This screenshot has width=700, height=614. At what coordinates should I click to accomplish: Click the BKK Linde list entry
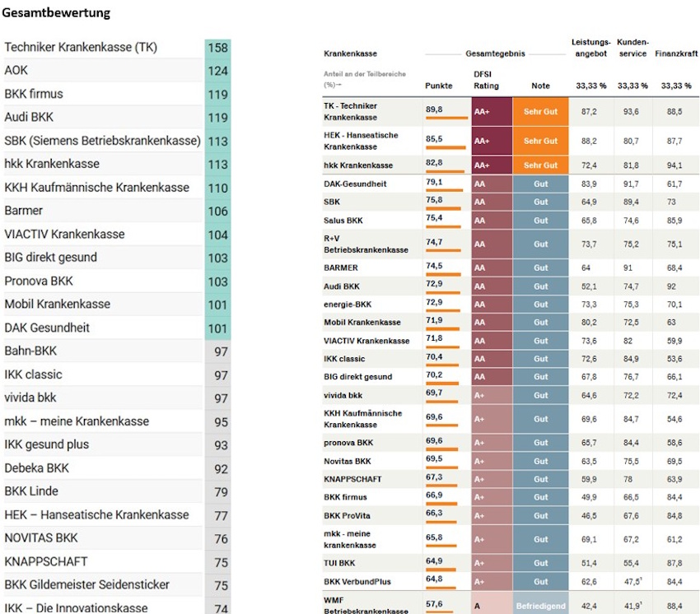tap(31, 491)
